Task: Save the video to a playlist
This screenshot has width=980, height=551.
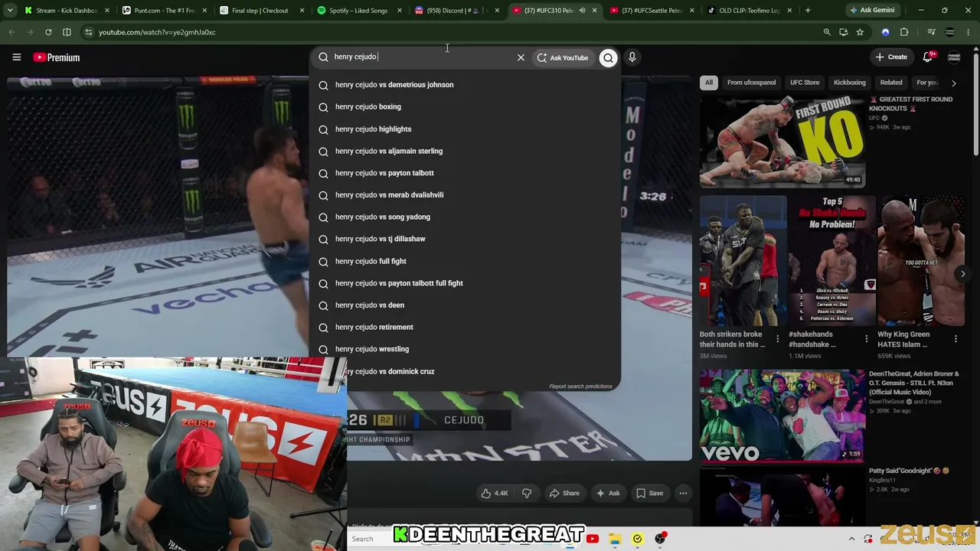Action: click(x=650, y=494)
